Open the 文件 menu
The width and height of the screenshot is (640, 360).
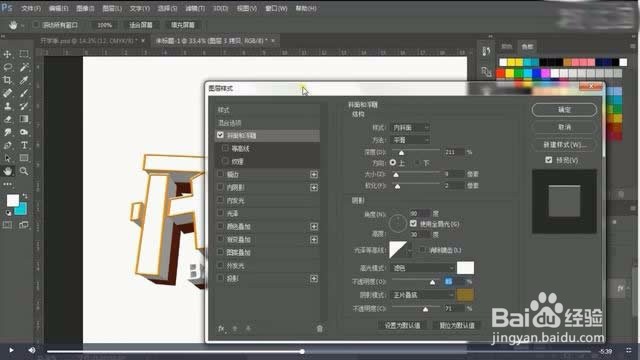tap(31, 8)
